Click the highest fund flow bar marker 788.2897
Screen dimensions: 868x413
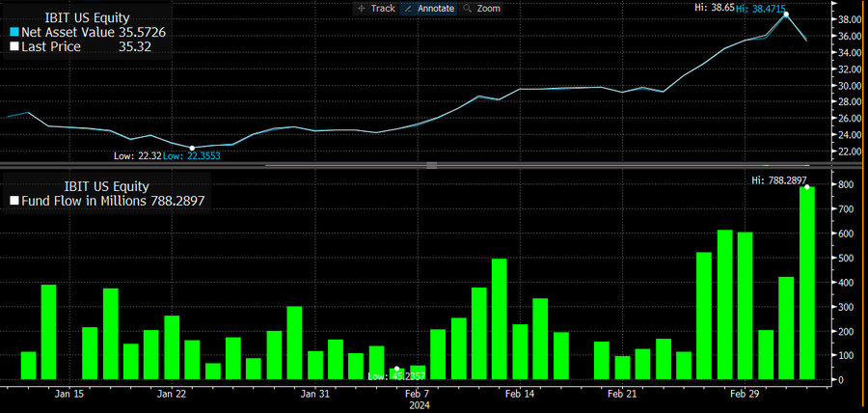click(807, 187)
